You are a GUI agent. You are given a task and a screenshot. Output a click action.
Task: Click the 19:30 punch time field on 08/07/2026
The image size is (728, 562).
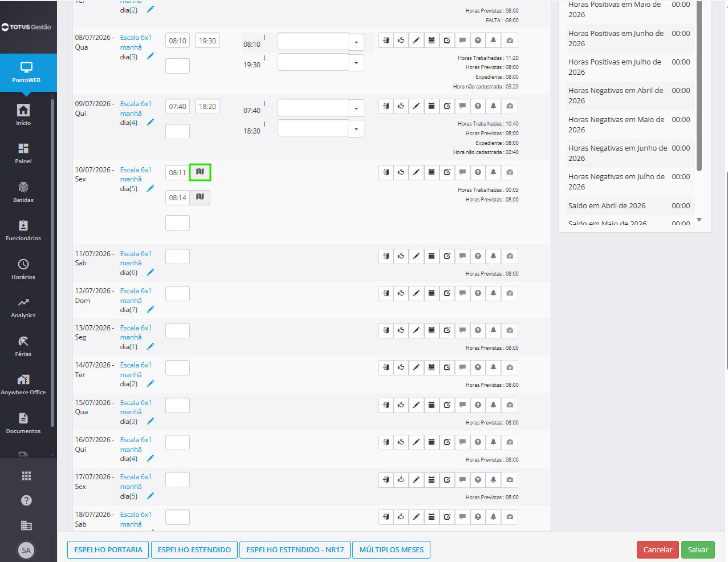pyautogui.click(x=208, y=41)
